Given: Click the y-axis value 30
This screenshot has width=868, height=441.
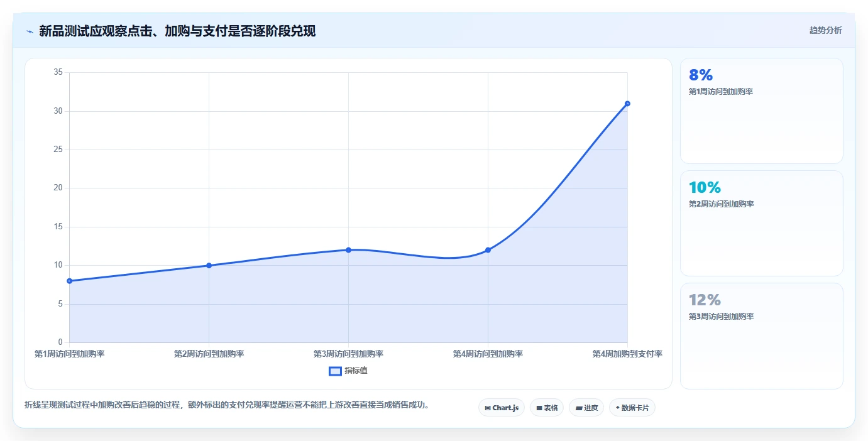Looking at the screenshot, I should coord(58,111).
